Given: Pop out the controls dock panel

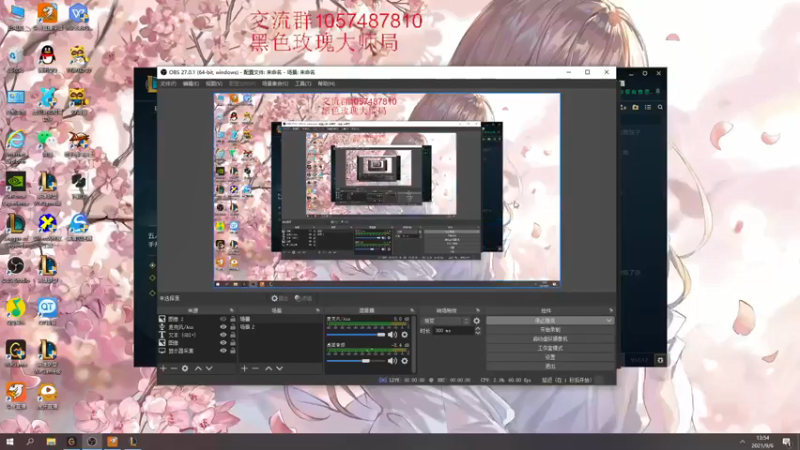Looking at the screenshot, I should [x=611, y=310].
